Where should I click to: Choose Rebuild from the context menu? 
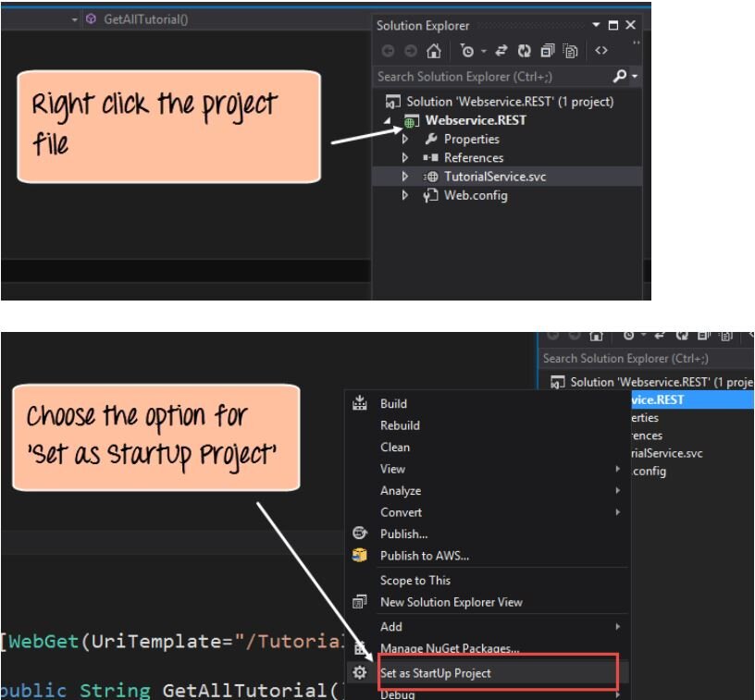(400, 425)
